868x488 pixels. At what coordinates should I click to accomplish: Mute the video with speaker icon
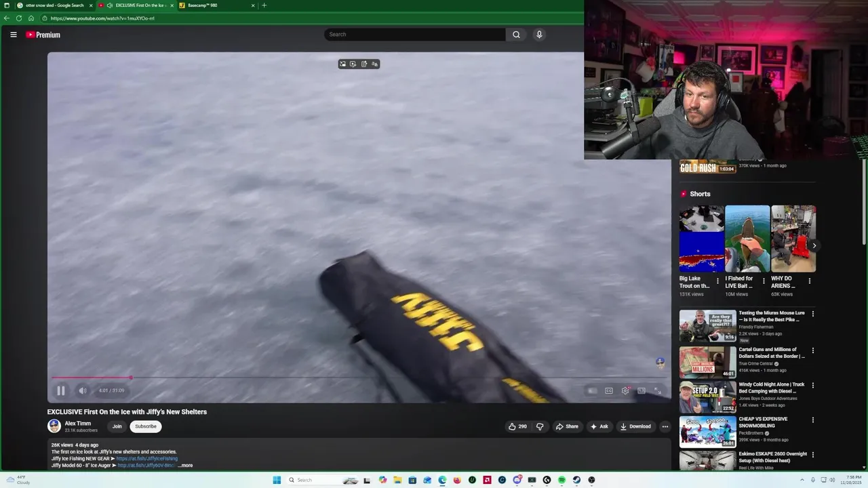click(82, 390)
